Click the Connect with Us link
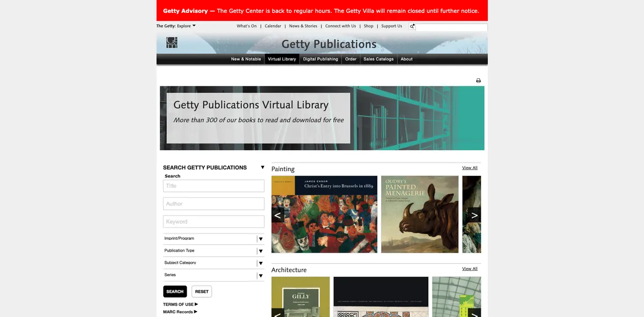Image resolution: width=644 pixels, height=317 pixels. 340,26
